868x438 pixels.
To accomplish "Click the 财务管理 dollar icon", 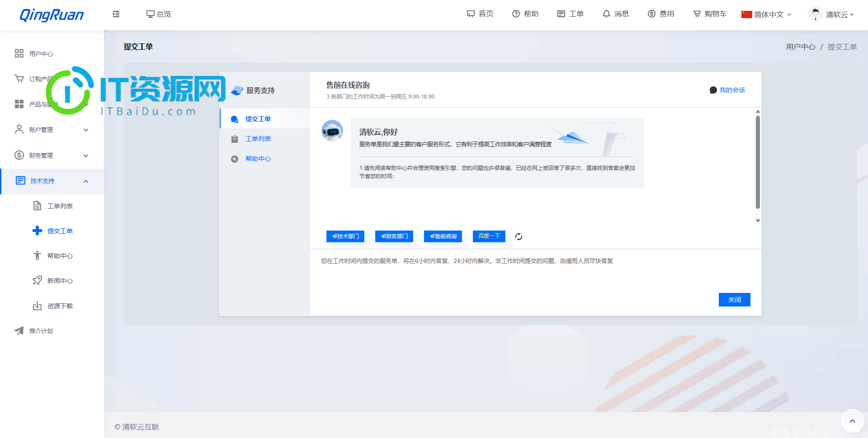I will tap(19, 155).
